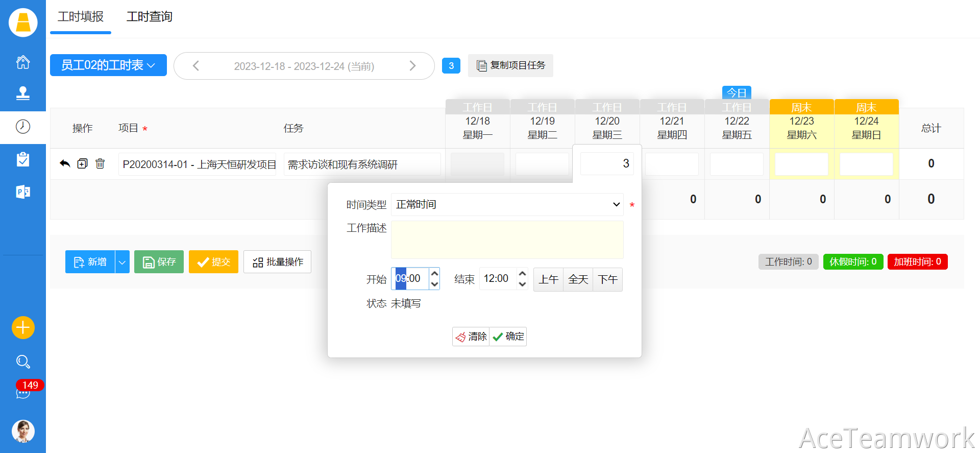Select the 全天 time preset
This screenshot has height=453, width=980.
pyautogui.click(x=578, y=279)
